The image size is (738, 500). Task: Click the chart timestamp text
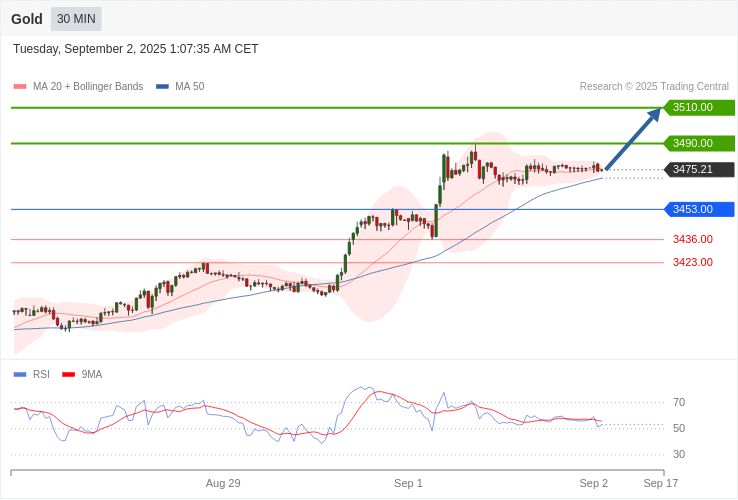136,49
